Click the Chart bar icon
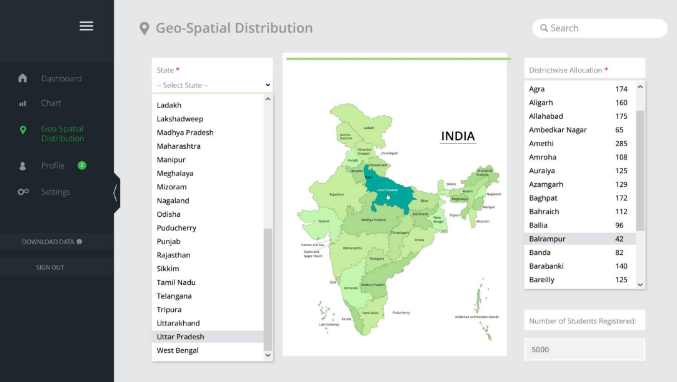The height and width of the screenshot is (382, 677). coord(22,103)
